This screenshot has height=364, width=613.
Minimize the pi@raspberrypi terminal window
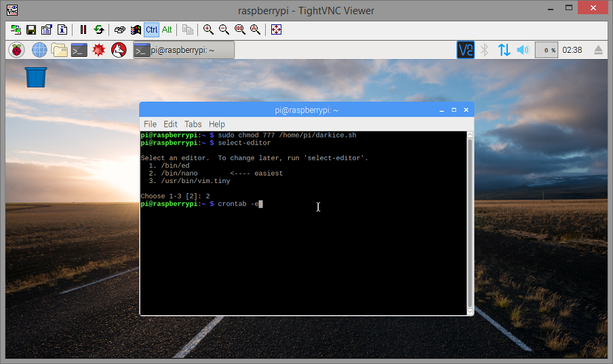pos(441,110)
